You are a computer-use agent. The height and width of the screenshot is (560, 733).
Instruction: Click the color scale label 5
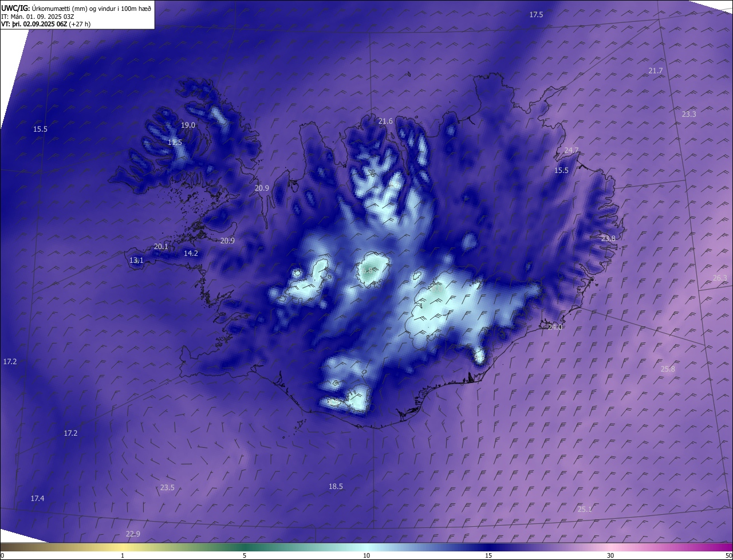click(245, 555)
